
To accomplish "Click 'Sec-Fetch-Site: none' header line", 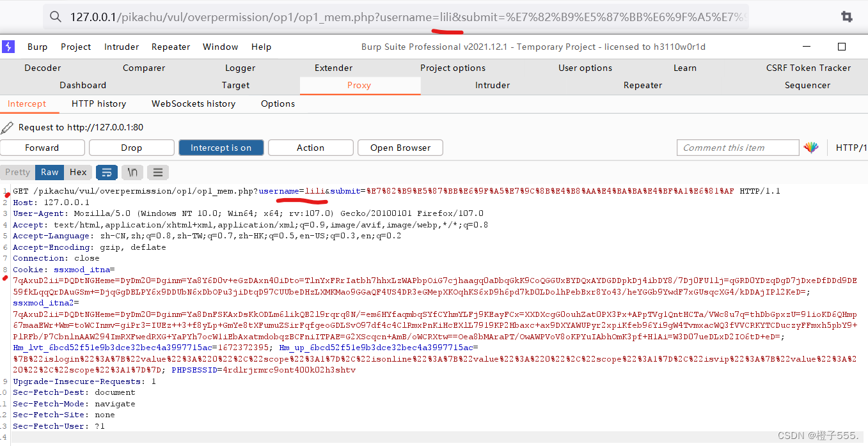I will coord(64,415).
